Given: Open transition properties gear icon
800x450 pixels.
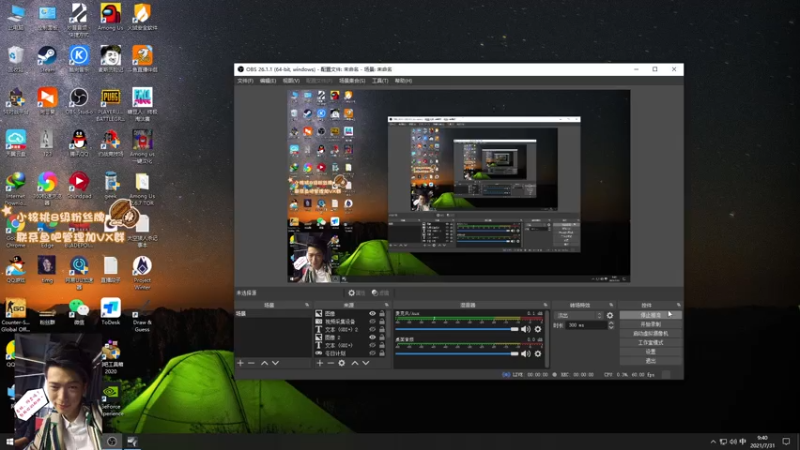Looking at the screenshot, I should tap(610, 315).
